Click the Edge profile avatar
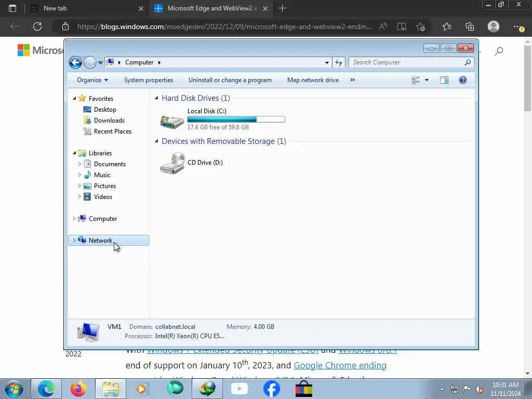The image size is (532, 399). [x=494, y=26]
